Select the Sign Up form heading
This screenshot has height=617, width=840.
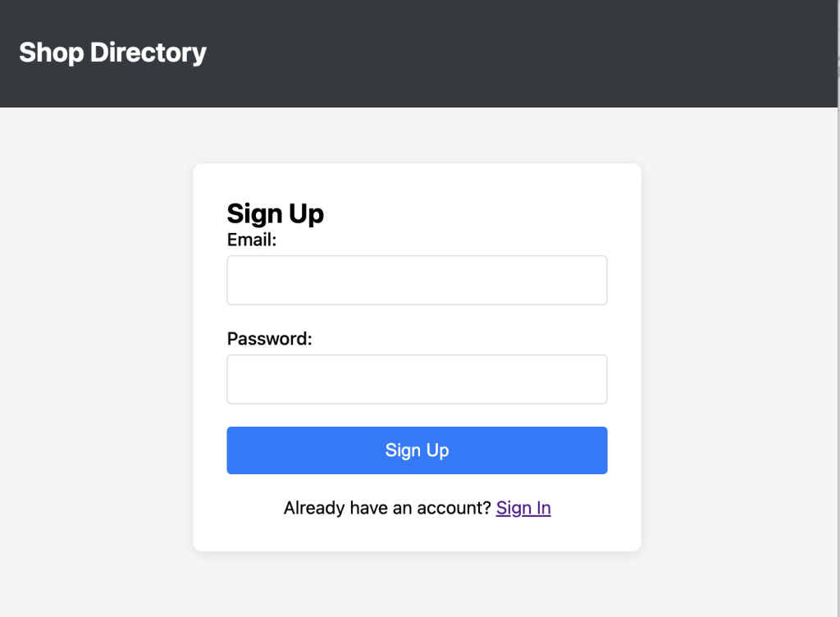click(x=275, y=213)
